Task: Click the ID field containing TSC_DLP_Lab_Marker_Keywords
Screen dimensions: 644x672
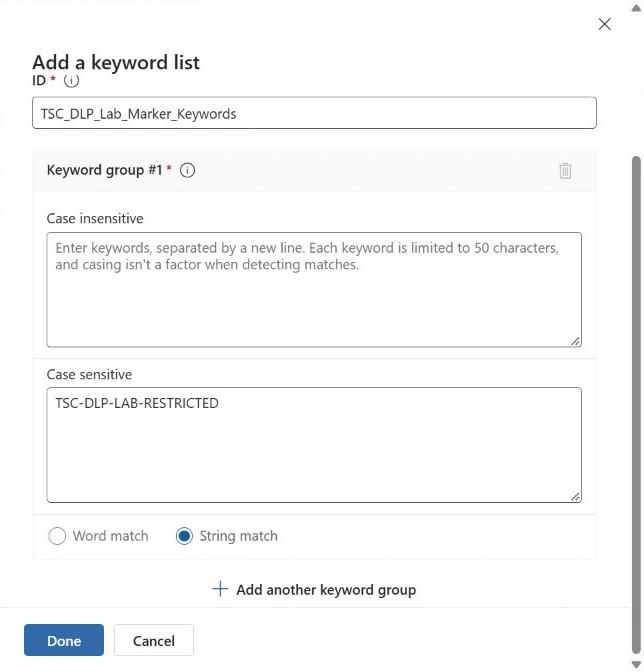Action: 314,113
